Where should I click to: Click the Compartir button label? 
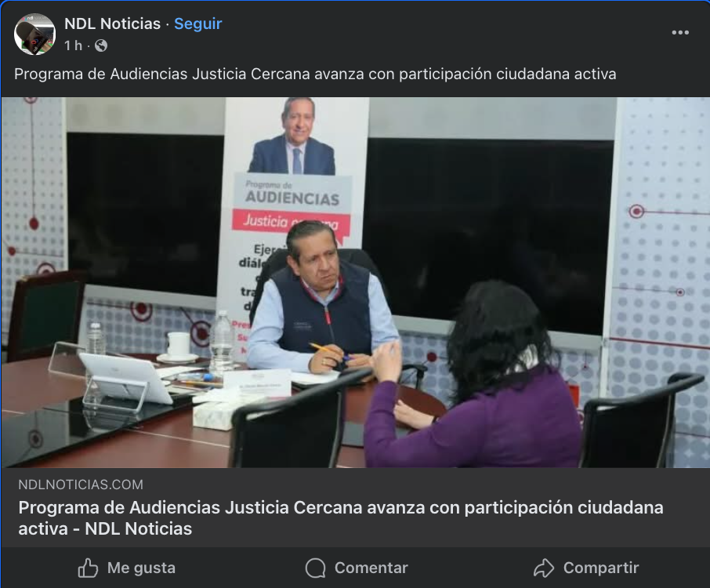(x=601, y=568)
